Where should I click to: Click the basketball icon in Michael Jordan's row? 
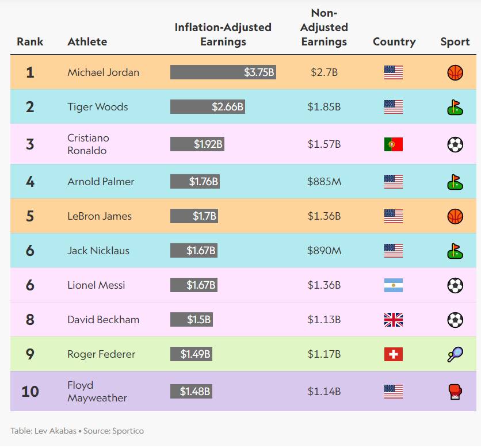pyautogui.click(x=455, y=72)
